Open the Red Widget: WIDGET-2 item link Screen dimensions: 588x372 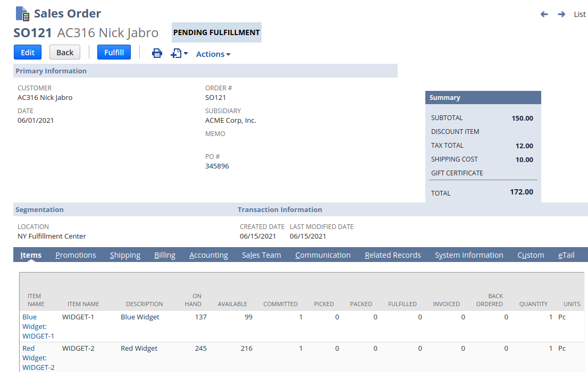[x=38, y=358]
